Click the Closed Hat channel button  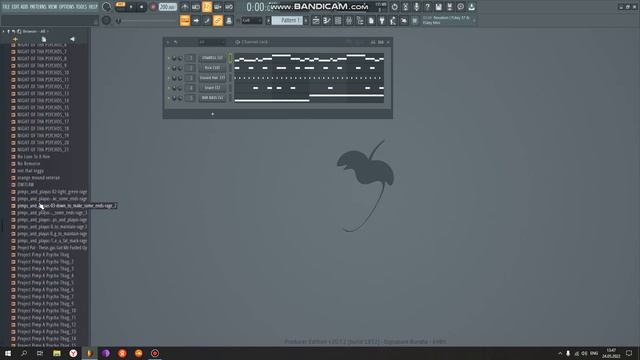pyautogui.click(x=212, y=78)
